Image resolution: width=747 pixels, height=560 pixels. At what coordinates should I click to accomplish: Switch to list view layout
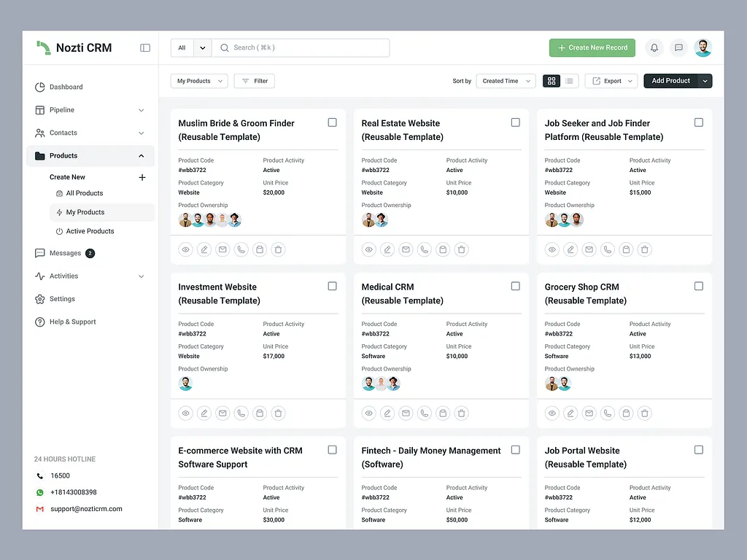[x=569, y=81]
